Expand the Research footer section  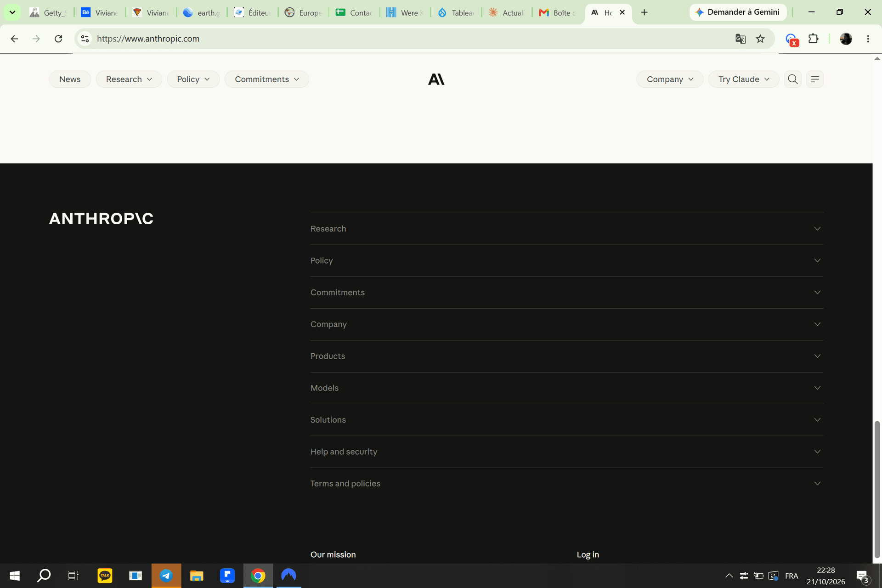(567, 229)
